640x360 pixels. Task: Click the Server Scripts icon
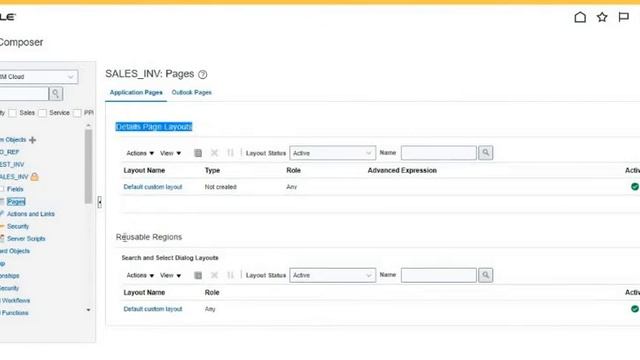pos(2,239)
